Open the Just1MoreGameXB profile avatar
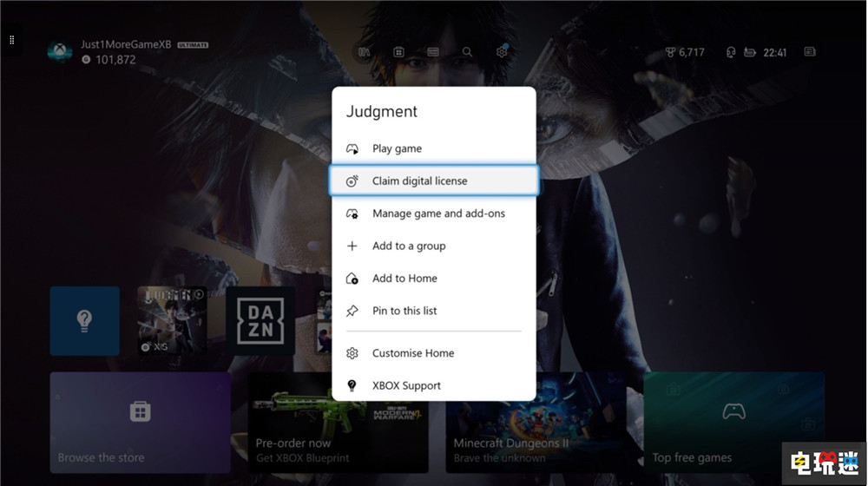This screenshot has width=868, height=486. pyautogui.click(x=60, y=51)
